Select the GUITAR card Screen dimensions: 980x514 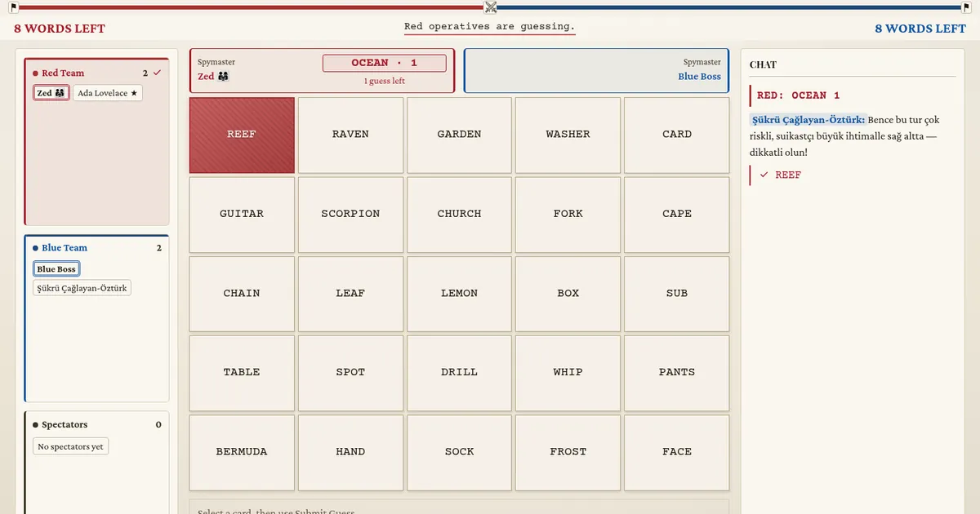pos(242,214)
